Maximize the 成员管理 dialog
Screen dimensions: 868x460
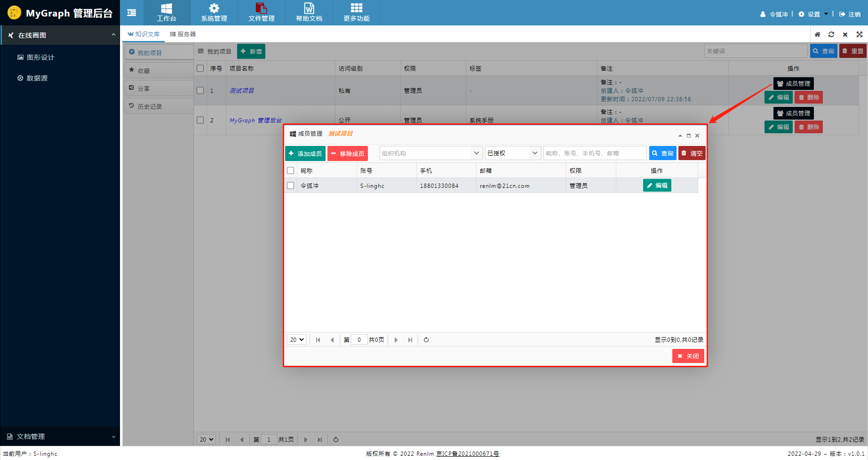point(689,136)
